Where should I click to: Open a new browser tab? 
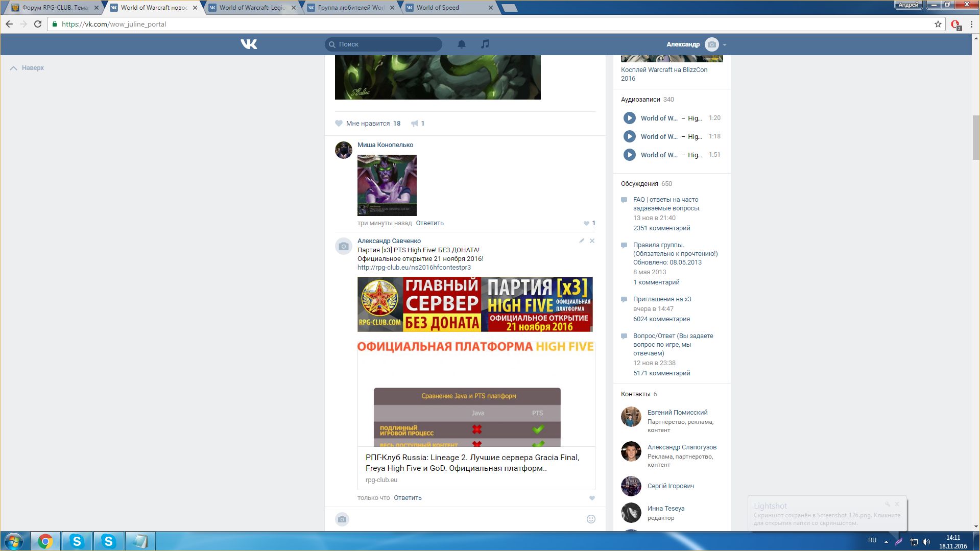(510, 8)
